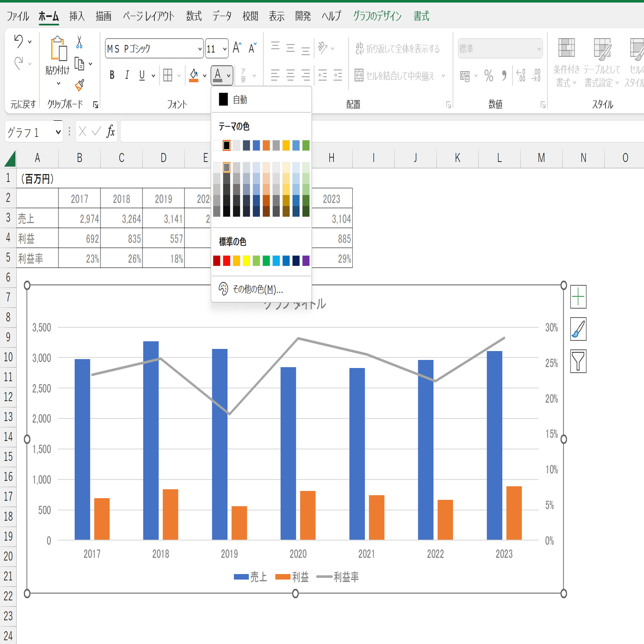
Task: Switch to the 挿入 ribbon tab
Action: (76, 16)
